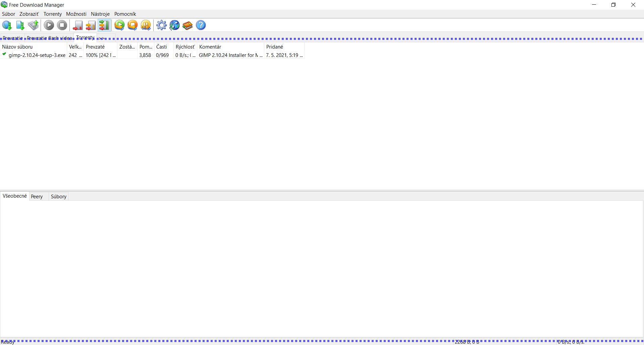
Task: Sort by Názov súboru column header
Action: coord(34,47)
